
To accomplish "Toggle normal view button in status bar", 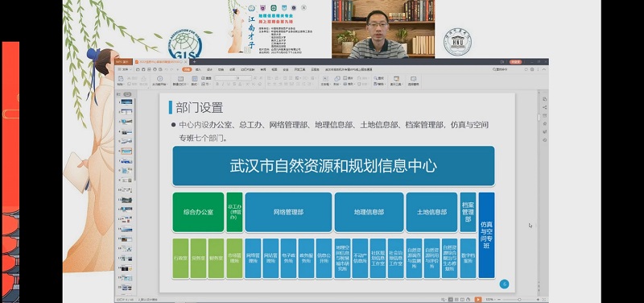I will click(x=451, y=299).
